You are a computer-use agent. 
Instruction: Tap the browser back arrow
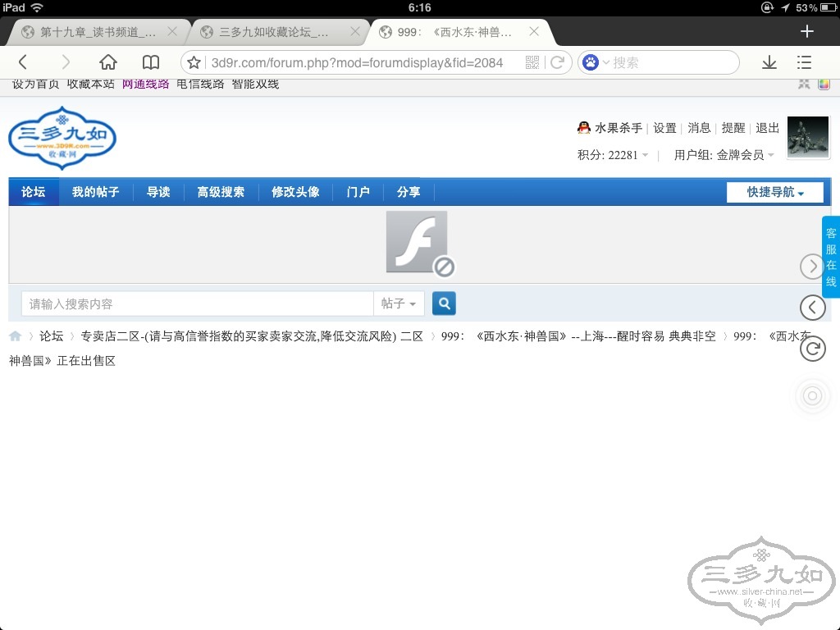click(x=23, y=62)
